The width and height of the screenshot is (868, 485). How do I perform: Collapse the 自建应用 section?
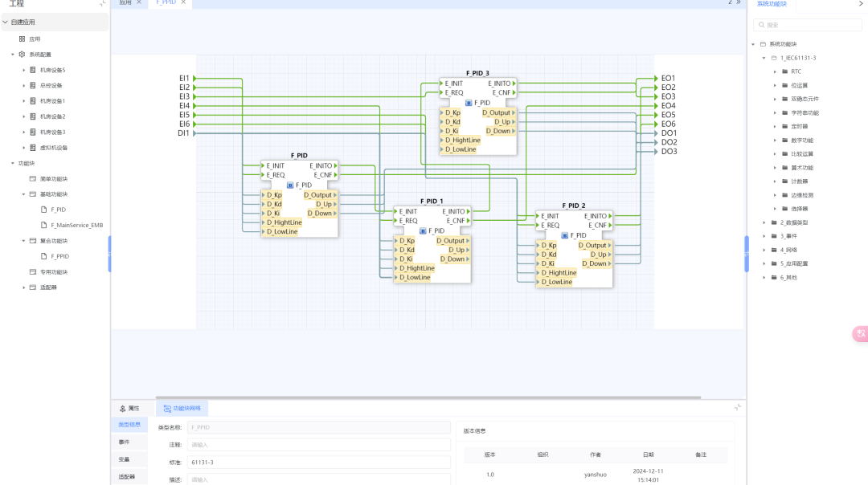pos(5,22)
